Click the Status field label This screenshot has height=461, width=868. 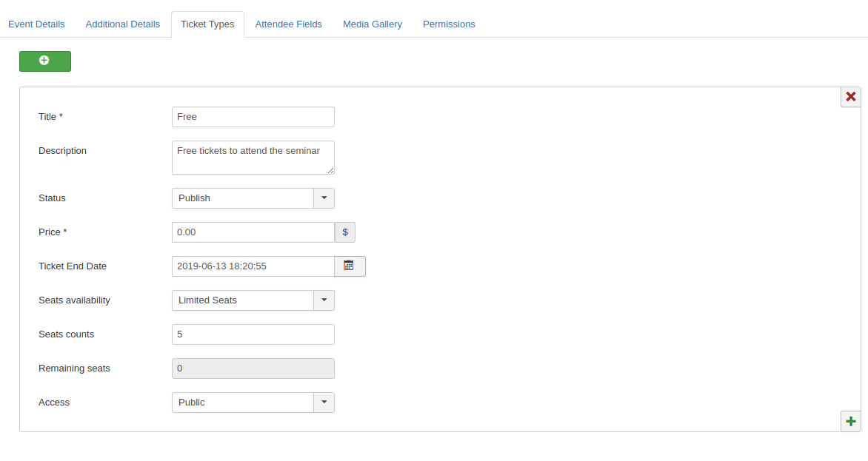pos(52,198)
